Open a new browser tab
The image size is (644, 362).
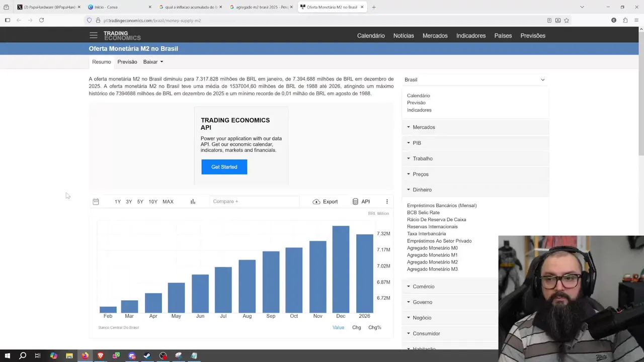(373, 7)
